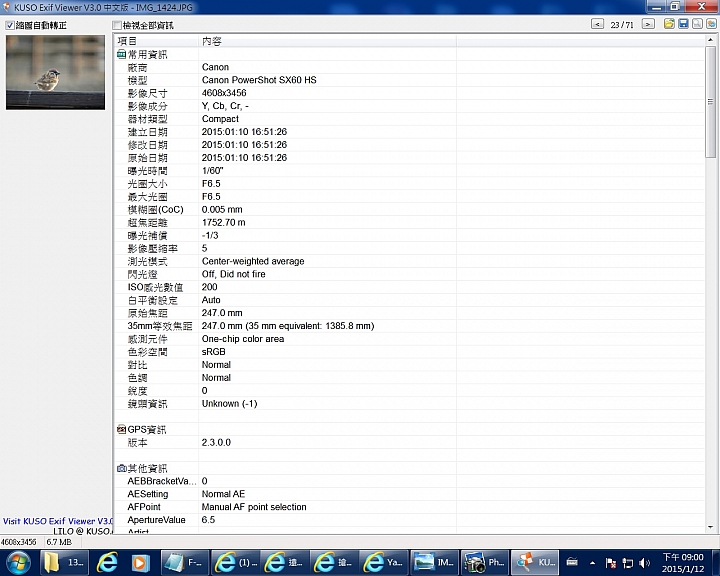This screenshot has width=720, height=576.
Task: Click the scrollbar down arrow of the info list
Action: (x=710, y=527)
